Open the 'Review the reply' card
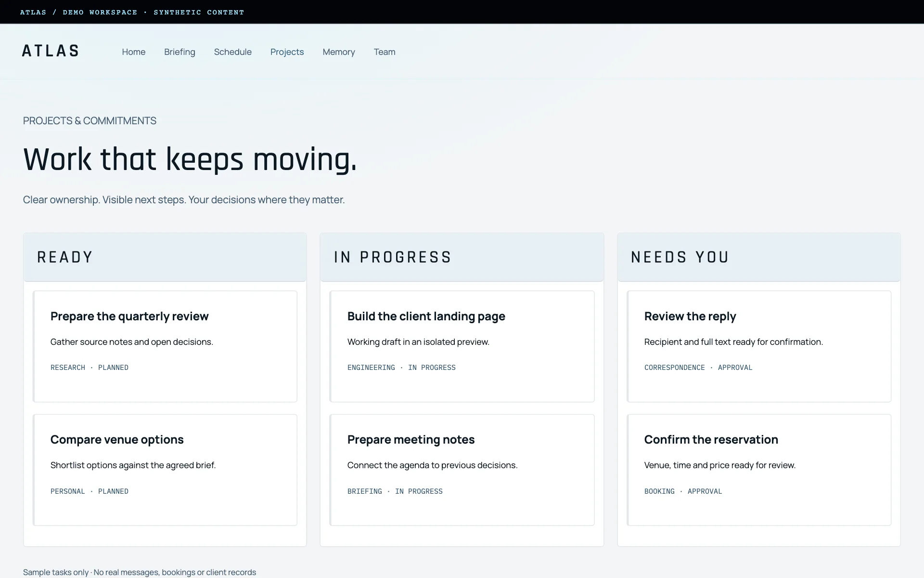924x578 pixels. point(758,346)
